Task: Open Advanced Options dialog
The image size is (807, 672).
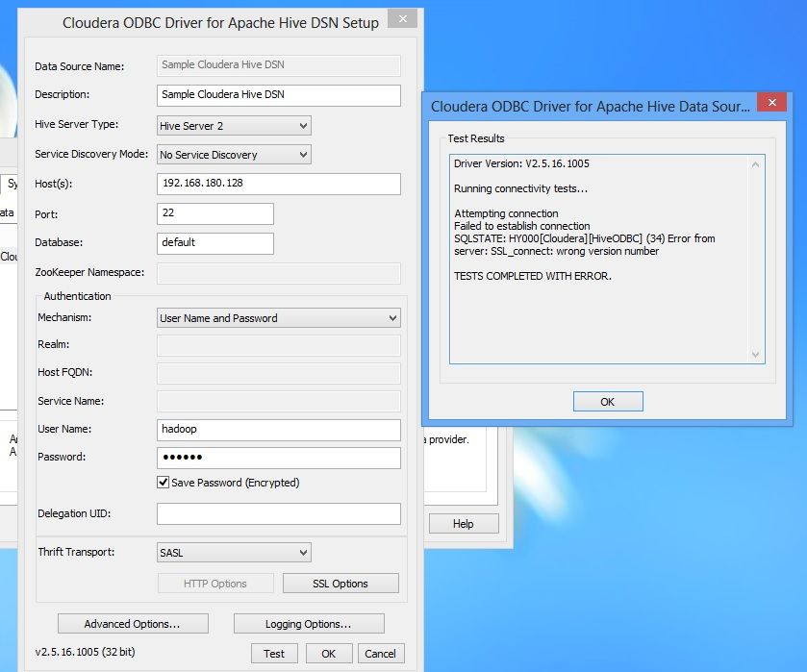Action: [133, 624]
